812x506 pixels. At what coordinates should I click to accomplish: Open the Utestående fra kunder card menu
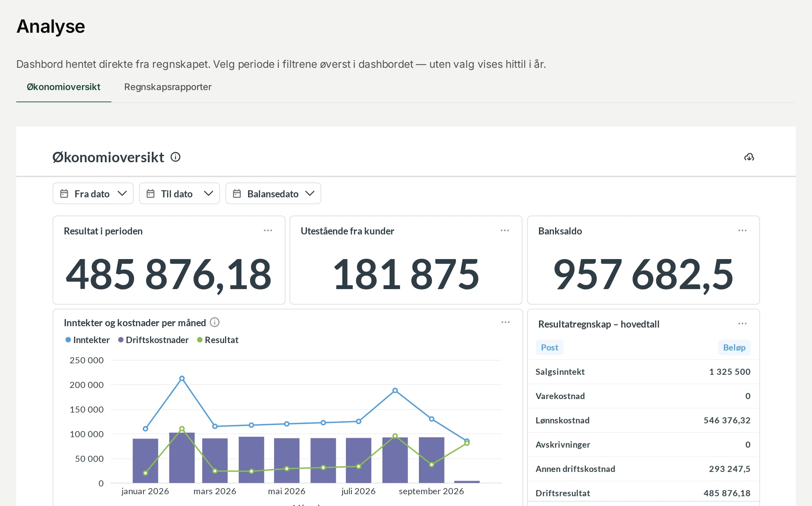pyautogui.click(x=505, y=230)
